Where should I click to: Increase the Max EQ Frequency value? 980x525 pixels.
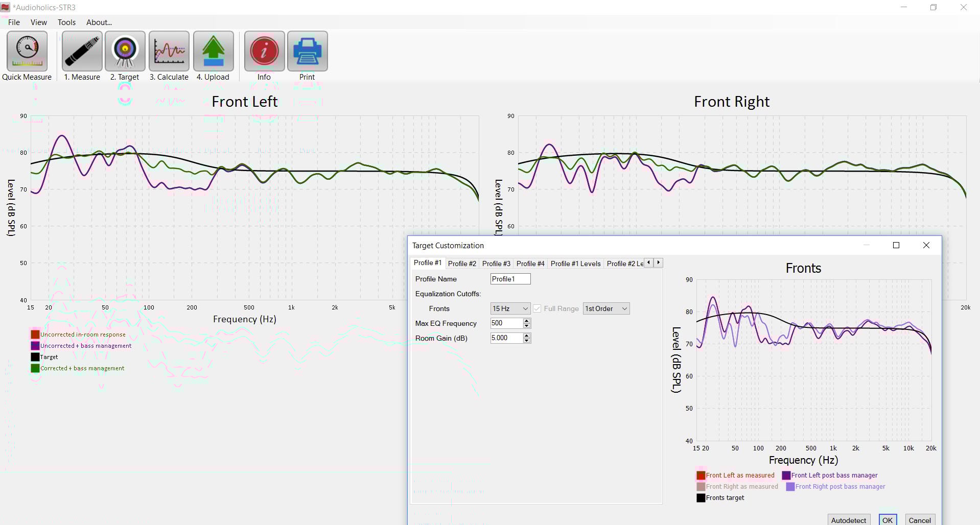(x=527, y=321)
